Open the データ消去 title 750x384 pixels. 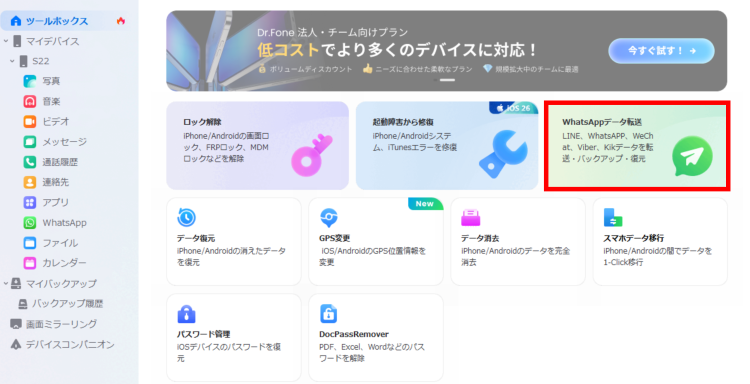[x=480, y=238]
